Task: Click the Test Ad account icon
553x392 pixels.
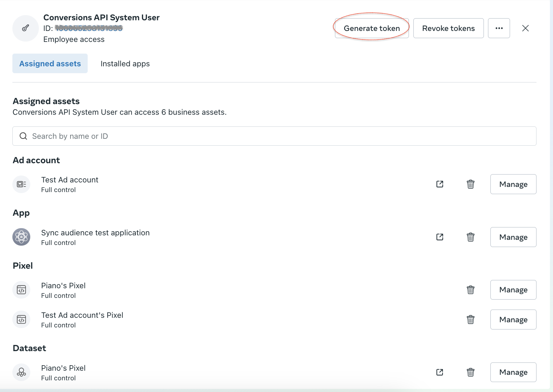Action: 21,184
